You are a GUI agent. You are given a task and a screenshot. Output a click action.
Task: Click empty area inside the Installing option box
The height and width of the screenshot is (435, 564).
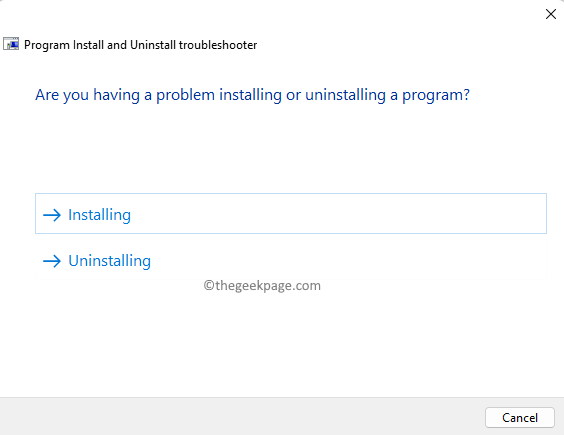coord(338,213)
